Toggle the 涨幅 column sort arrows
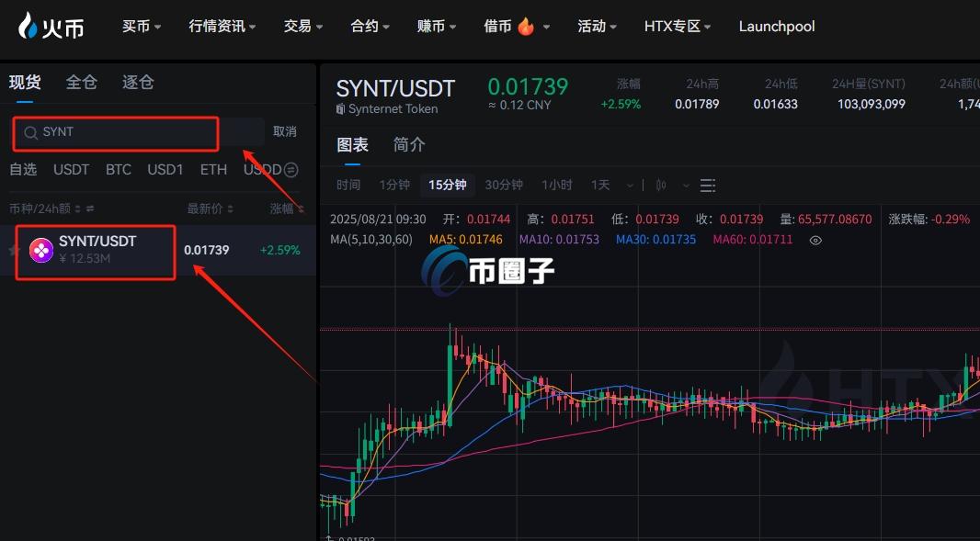980x541 pixels. pyautogui.click(x=302, y=208)
